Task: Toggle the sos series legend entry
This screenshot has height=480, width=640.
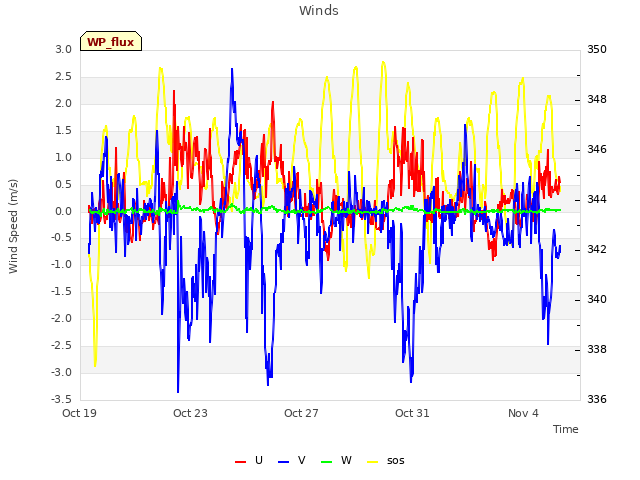Action: pyautogui.click(x=386, y=460)
